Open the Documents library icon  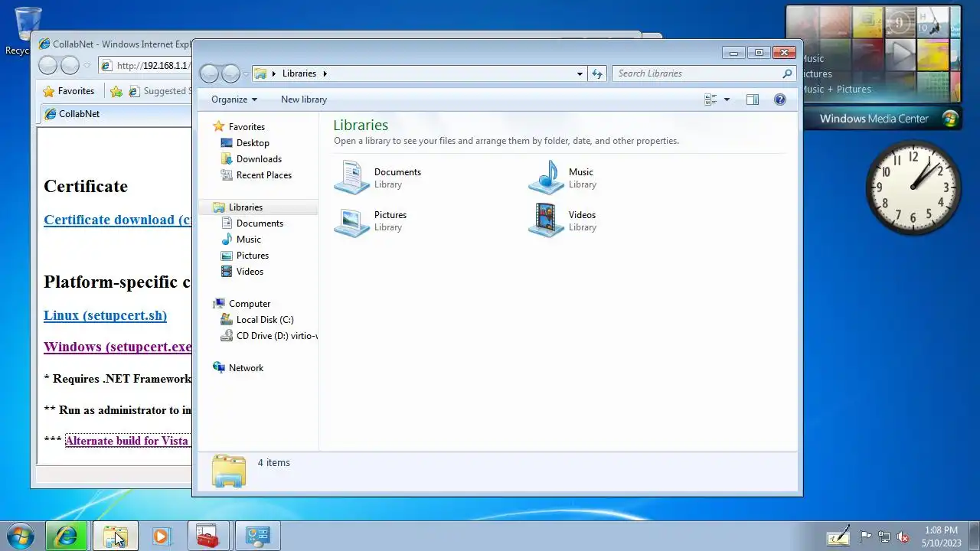click(x=352, y=178)
